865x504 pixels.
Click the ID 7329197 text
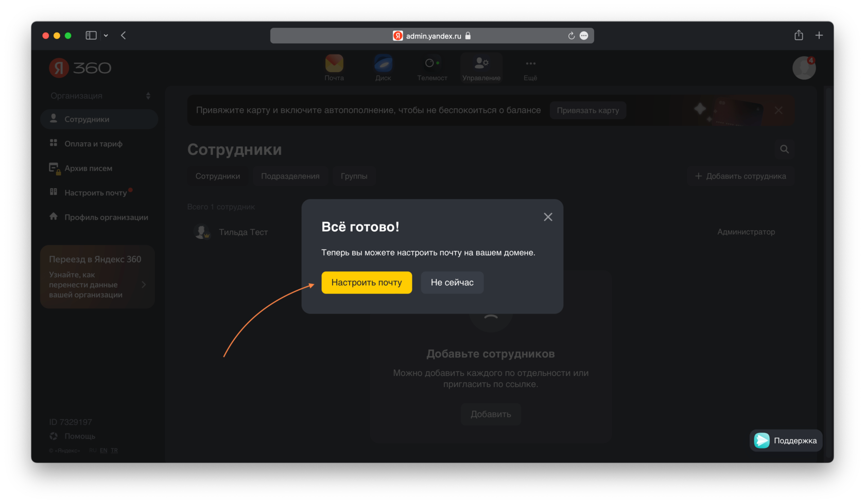tap(71, 422)
